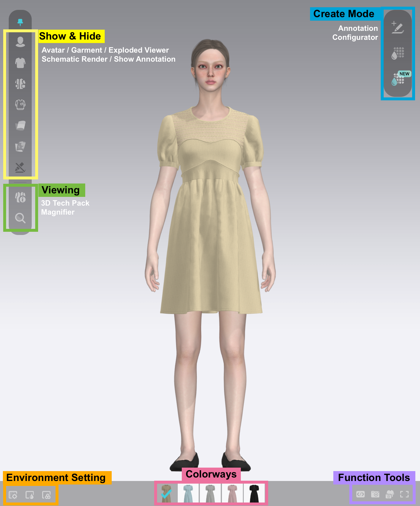
Task: Open background color droplet environment setting
Action: tap(30, 495)
